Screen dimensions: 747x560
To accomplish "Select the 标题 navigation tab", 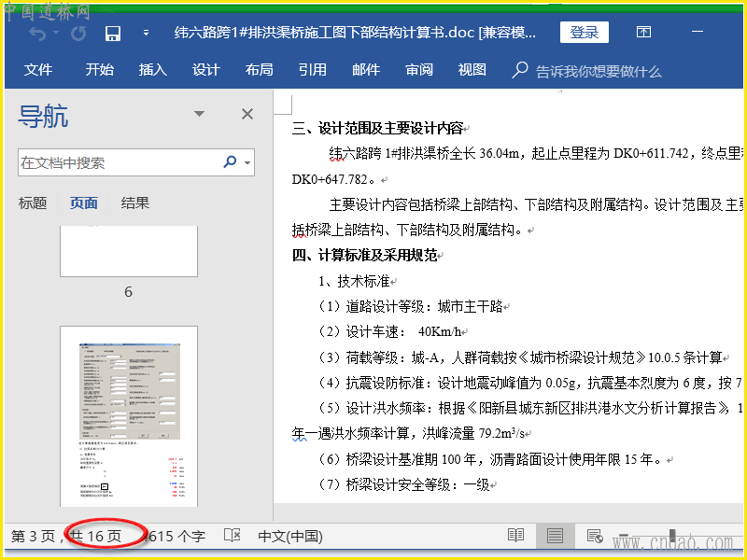I will point(33,203).
